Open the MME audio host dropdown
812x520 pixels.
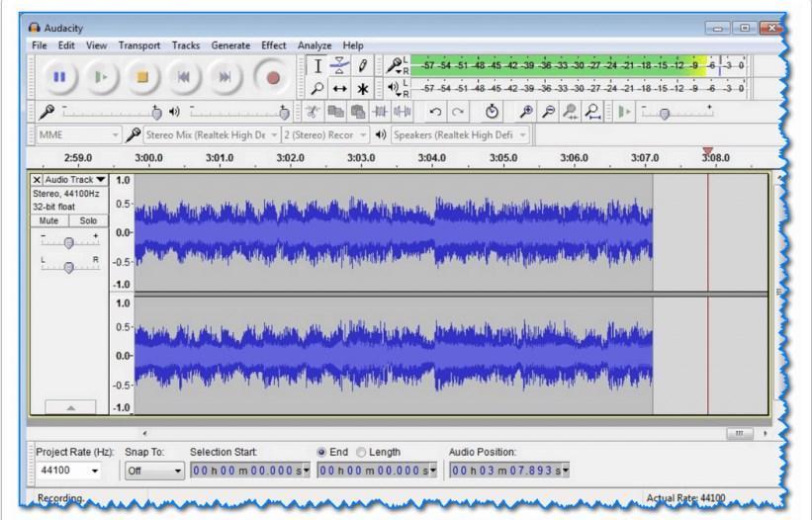(78, 135)
